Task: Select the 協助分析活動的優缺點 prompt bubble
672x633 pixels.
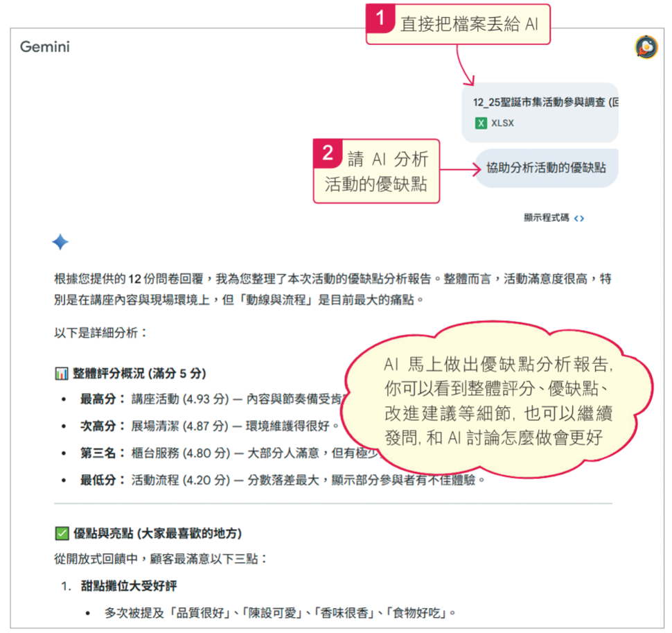Action: pos(546,168)
